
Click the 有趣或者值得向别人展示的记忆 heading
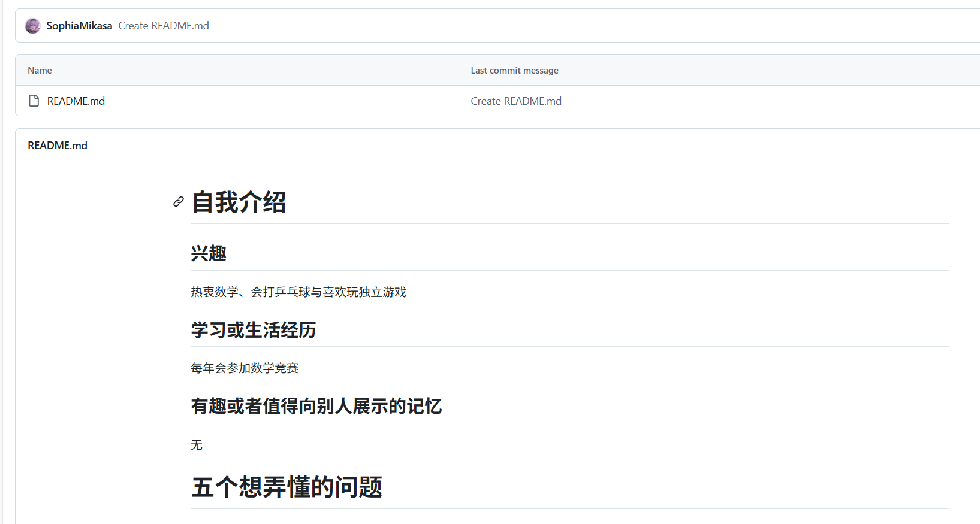tap(316, 406)
